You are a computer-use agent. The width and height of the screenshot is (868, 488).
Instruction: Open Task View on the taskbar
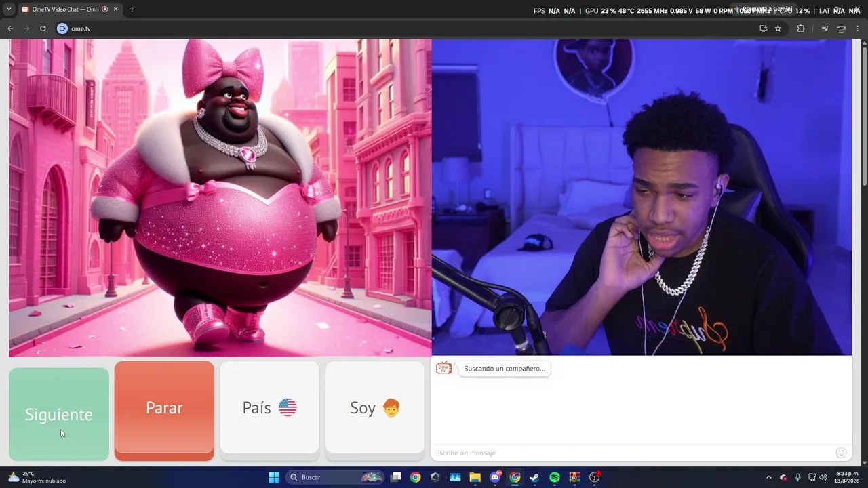[x=396, y=477]
